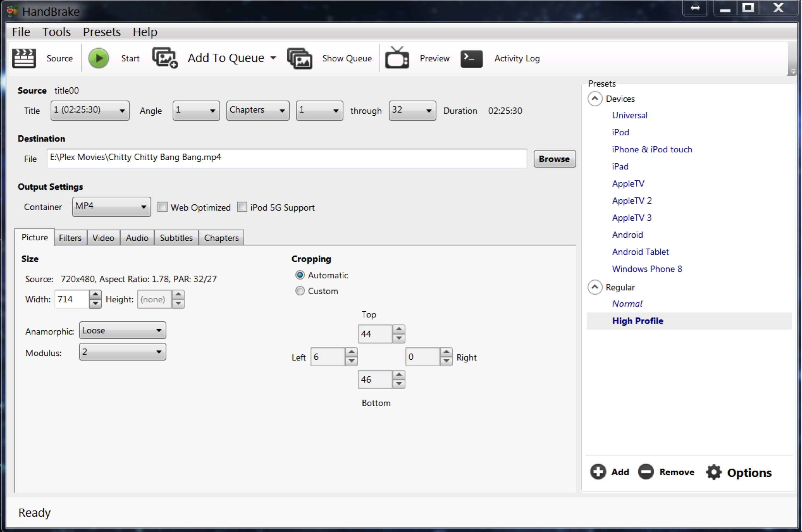Viewport: 802px width, 532px height.
Task: Select the iPad preset
Action: tap(620, 166)
